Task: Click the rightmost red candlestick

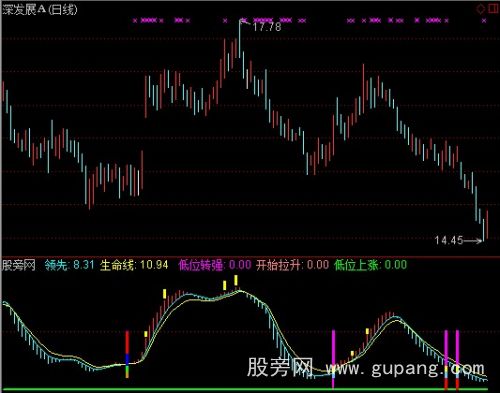Action: (x=487, y=225)
